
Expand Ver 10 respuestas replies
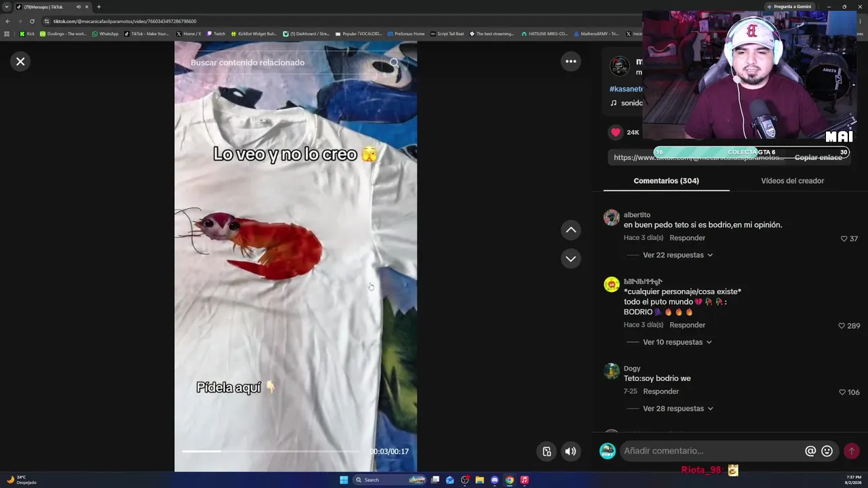tap(677, 342)
